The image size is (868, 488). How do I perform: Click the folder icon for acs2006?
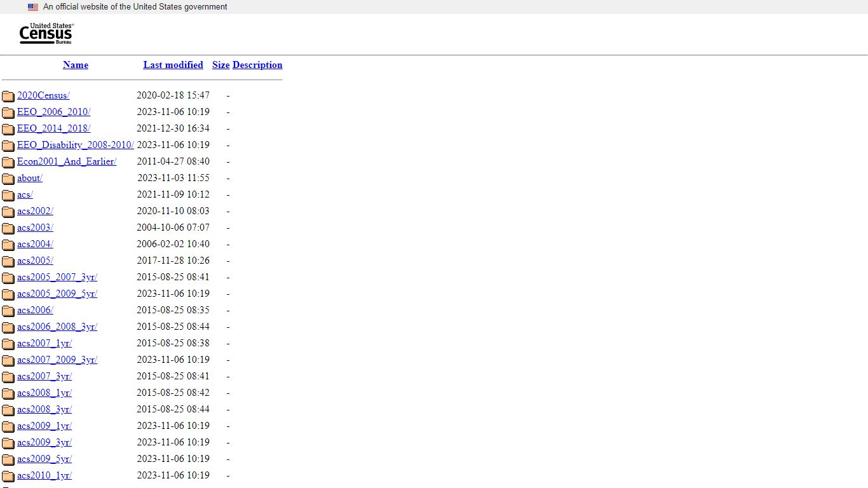[x=8, y=311]
